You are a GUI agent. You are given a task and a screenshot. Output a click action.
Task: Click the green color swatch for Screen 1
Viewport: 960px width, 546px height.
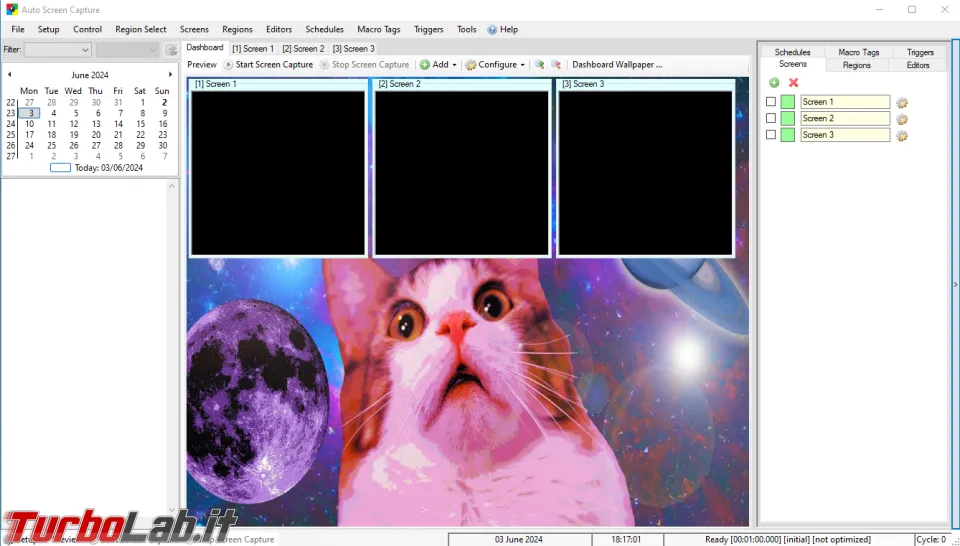tap(787, 102)
